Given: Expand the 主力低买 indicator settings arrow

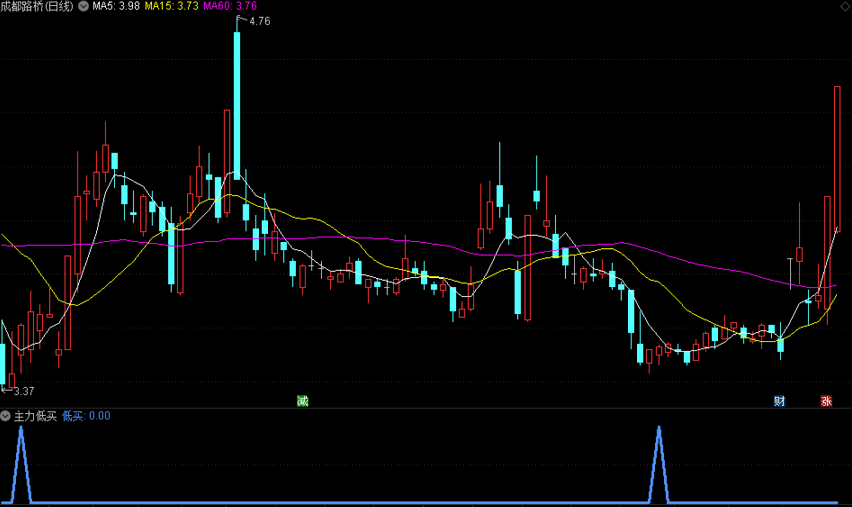Looking at the screenshot, I should [5, 416].
